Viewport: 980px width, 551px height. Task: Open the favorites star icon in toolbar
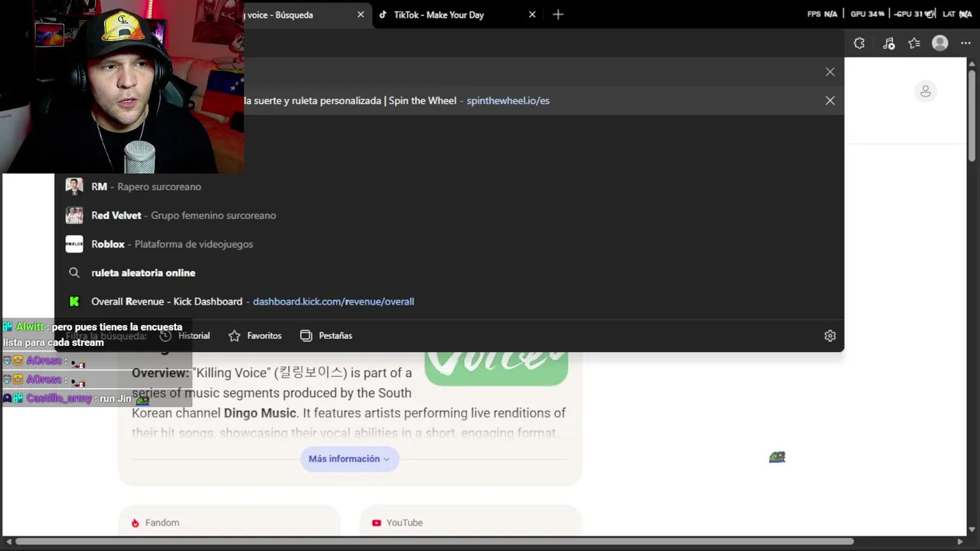(x=914, y=44)
